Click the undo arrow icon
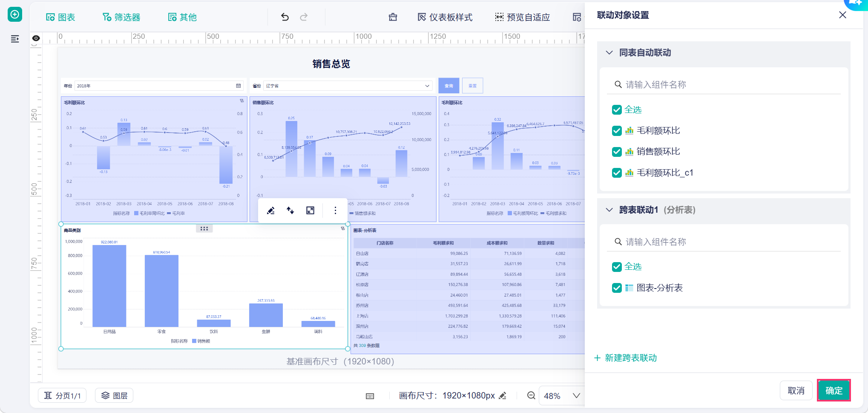This screenshot has height=413, width=868. 285,17
